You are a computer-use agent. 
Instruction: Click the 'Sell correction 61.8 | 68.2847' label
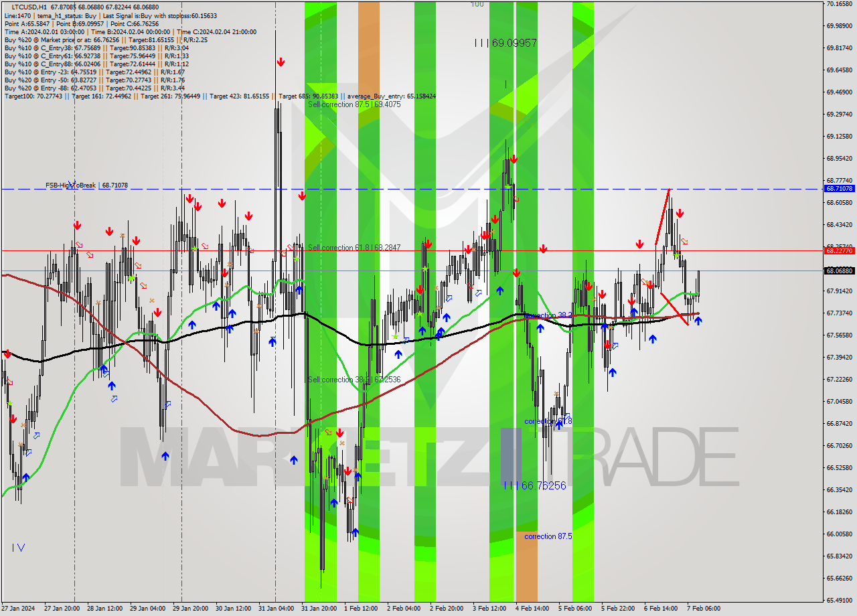click(354, 248)
